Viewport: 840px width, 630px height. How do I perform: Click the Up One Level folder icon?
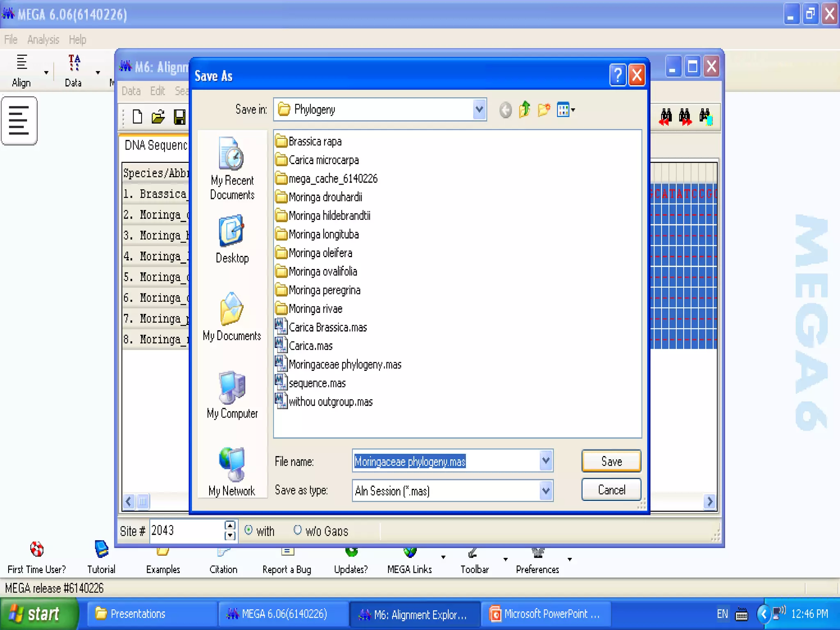point(525,110)
